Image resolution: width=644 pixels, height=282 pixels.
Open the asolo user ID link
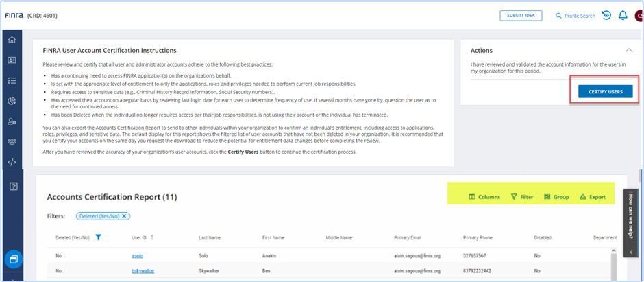coord(137,255)
